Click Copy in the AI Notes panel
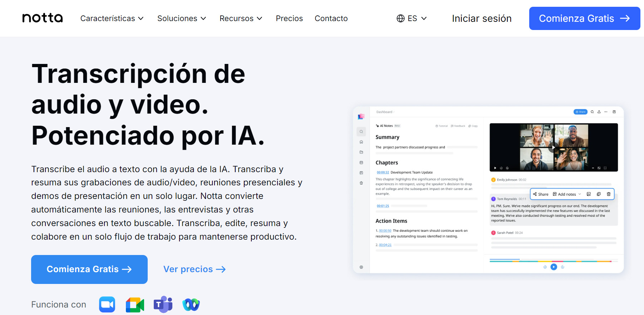644x315 pixels. [473, 126]
